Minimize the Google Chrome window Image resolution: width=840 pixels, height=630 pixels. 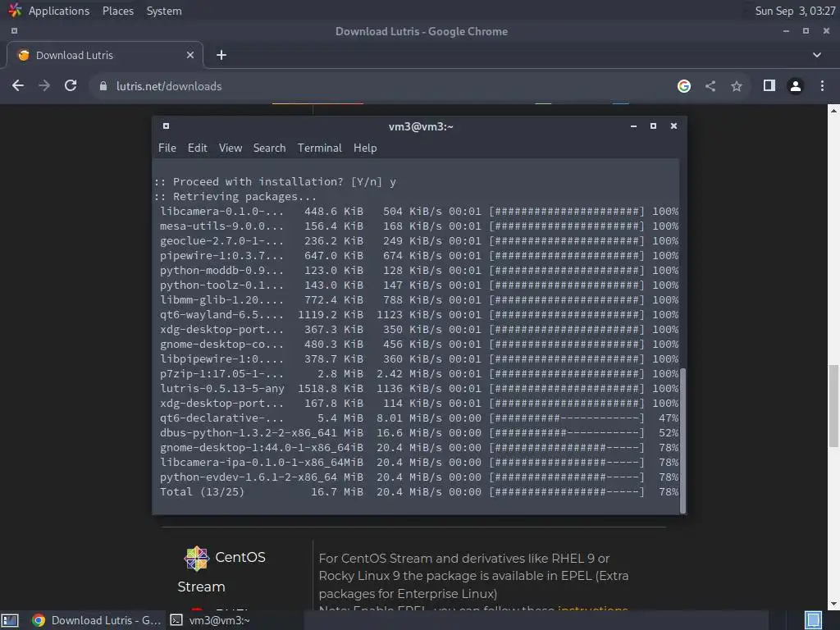[786, 31]
